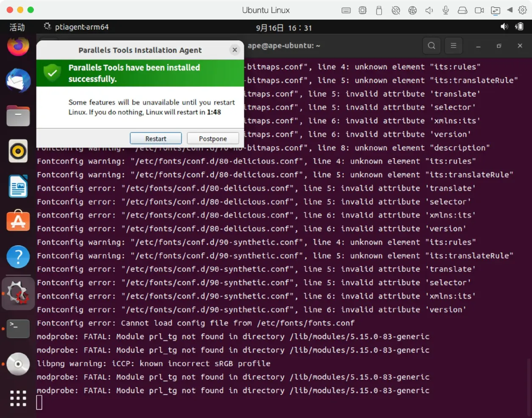This screenshot has width=532, height=418.
Task: Open the hard disk toolbar icon
Action: 463,10
